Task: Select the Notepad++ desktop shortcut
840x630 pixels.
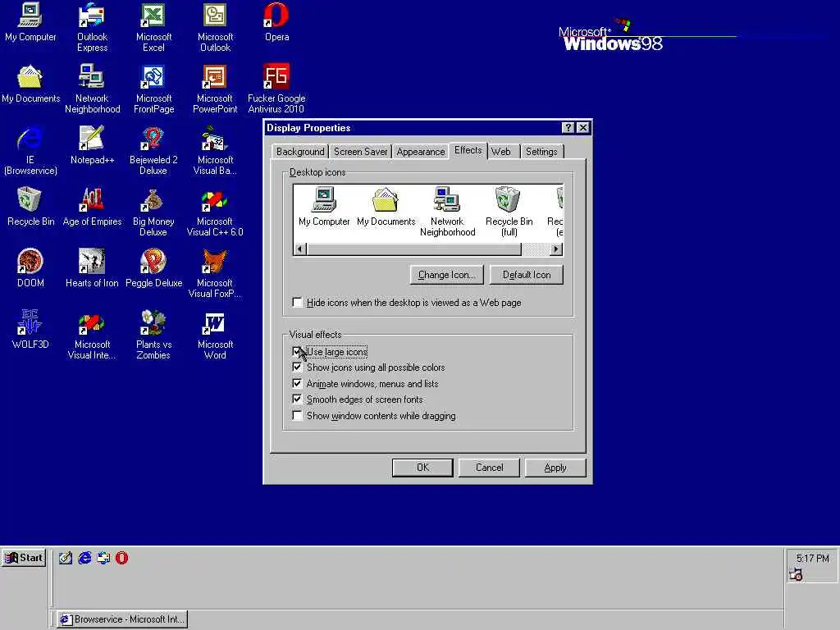Action: point(92,145)
